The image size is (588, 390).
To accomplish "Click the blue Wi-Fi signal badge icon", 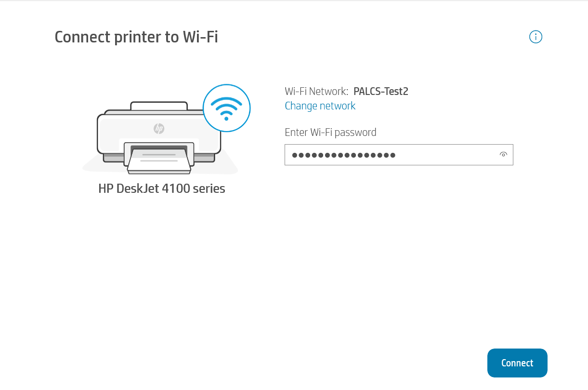I will click(226, 108).
